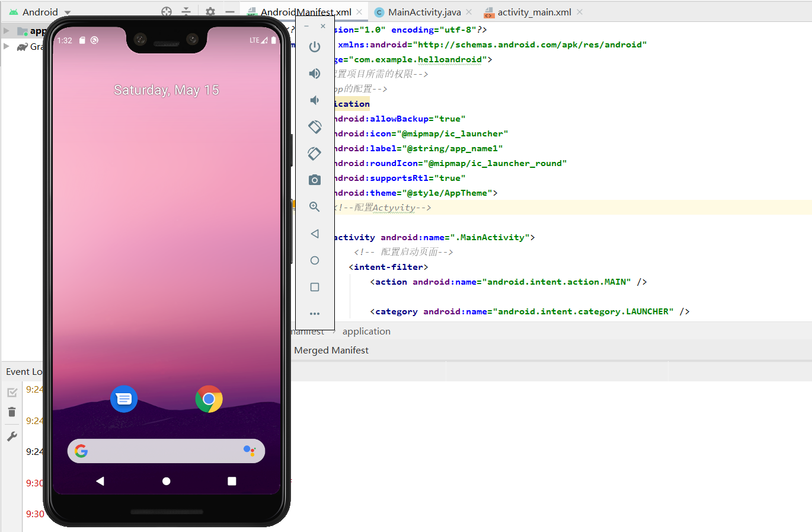Screen dimensions: 812x532
Task: Open the emulator extended controls menu
Action: [315, 313]
